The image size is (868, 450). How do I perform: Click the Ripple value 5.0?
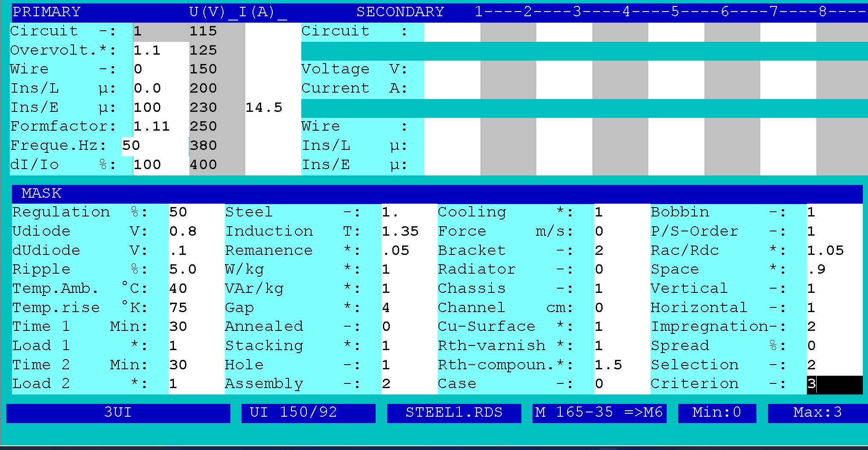[197, 270]
